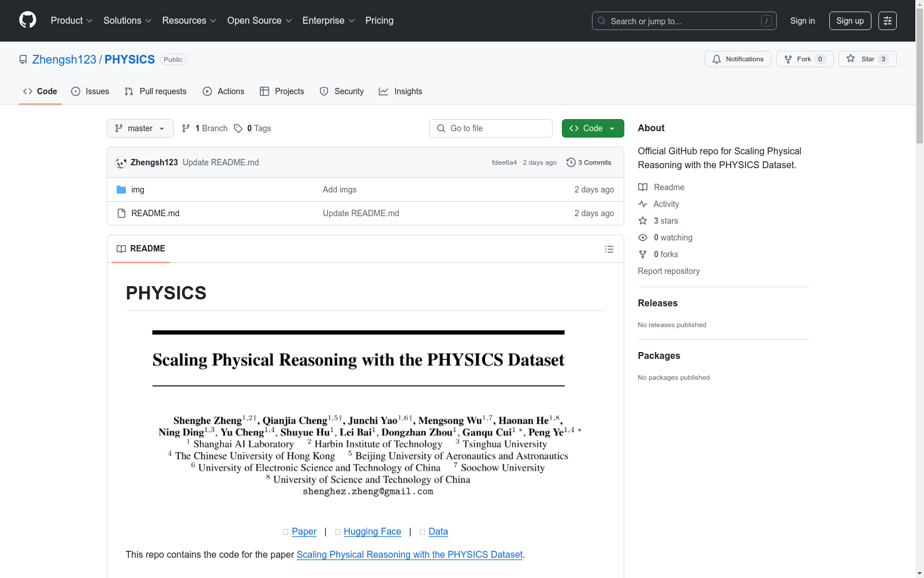This screenshot has width=924, height=578.
Task: Expand the Resources menu
Action: (x=189, y=21)
